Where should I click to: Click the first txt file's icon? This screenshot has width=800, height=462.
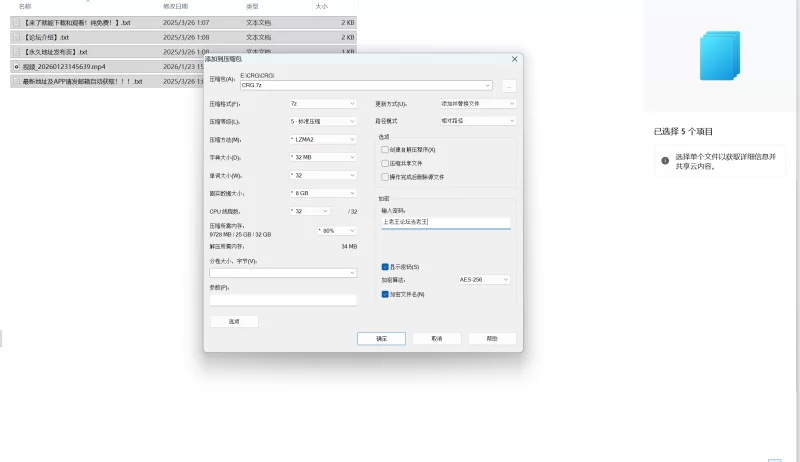click(16, 22)
